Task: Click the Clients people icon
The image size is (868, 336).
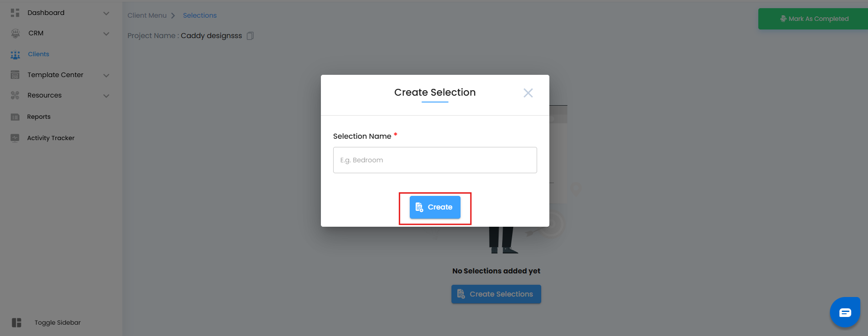Action: 15,54
